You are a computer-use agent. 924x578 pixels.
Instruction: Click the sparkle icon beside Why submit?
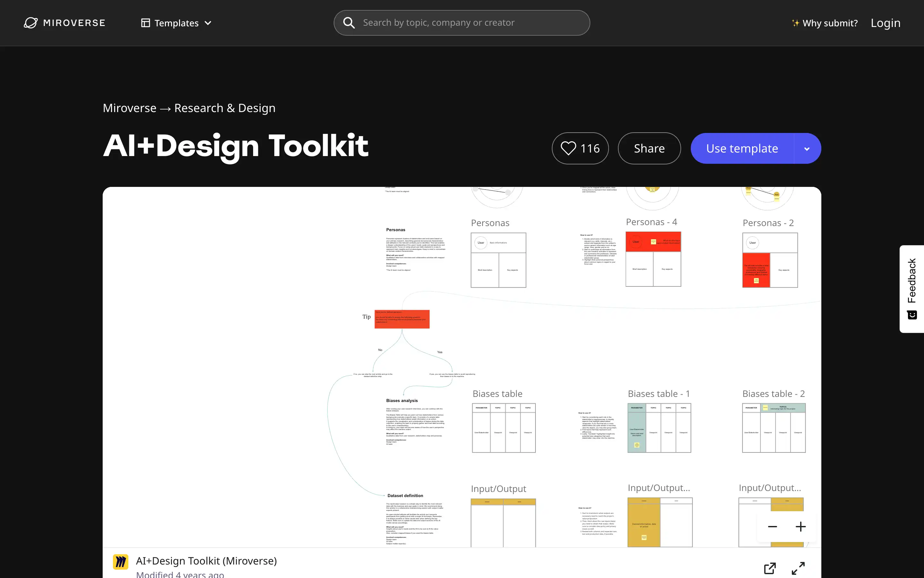coord(795,23)
